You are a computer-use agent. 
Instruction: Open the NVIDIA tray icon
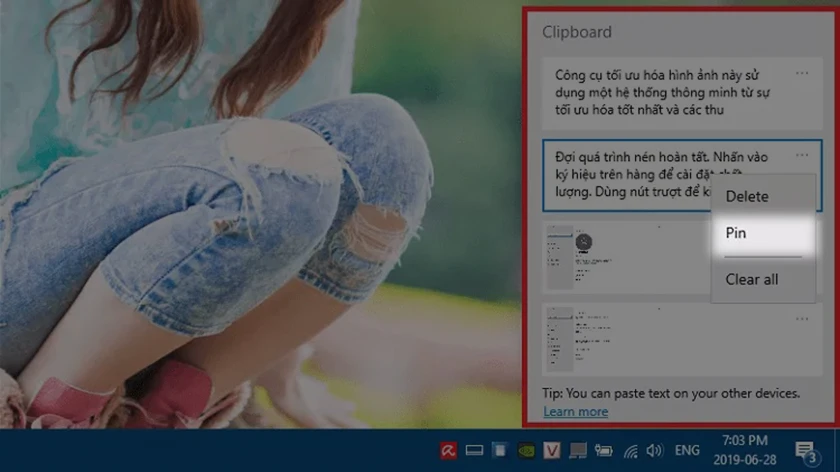coord(526,451)
